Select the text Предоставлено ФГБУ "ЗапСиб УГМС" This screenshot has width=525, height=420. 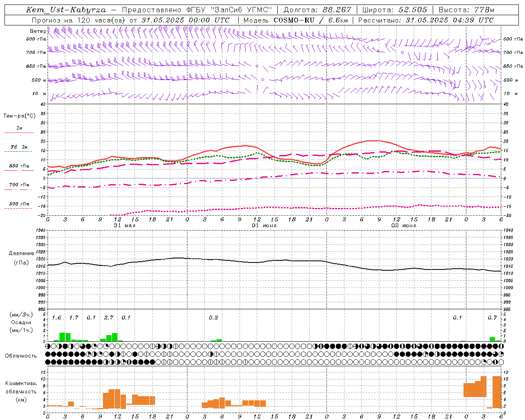tap(197, 10)
